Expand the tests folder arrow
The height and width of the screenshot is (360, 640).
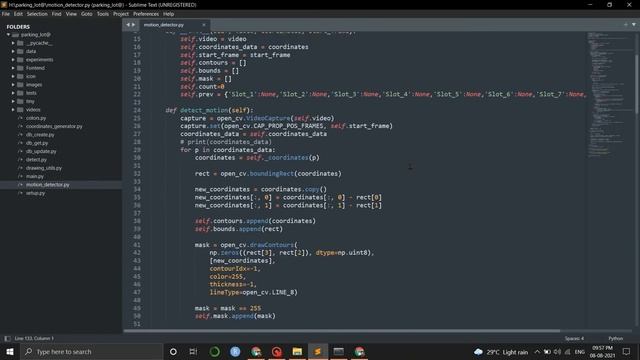pyautogui.click(x=13, y=93)
